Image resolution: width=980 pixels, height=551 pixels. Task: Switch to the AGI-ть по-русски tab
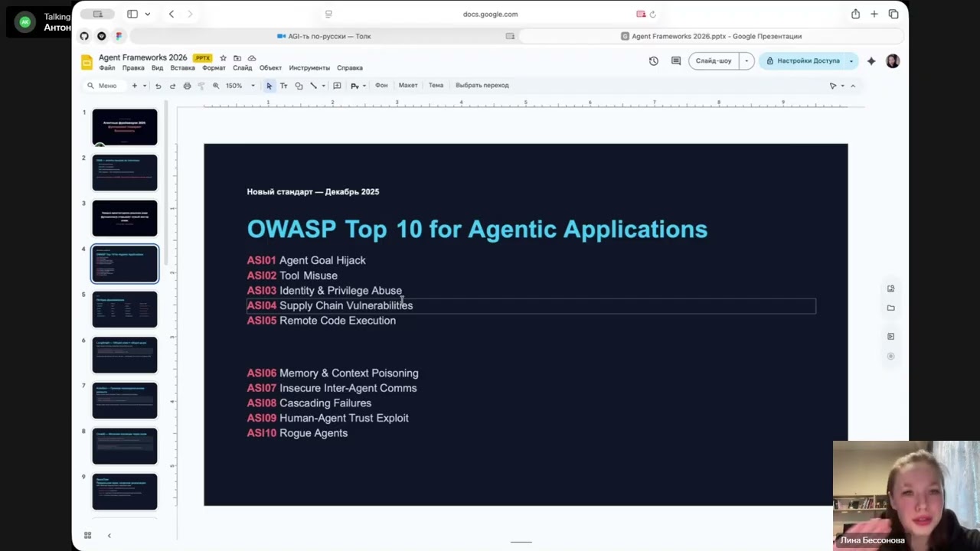tap(324, 36)
